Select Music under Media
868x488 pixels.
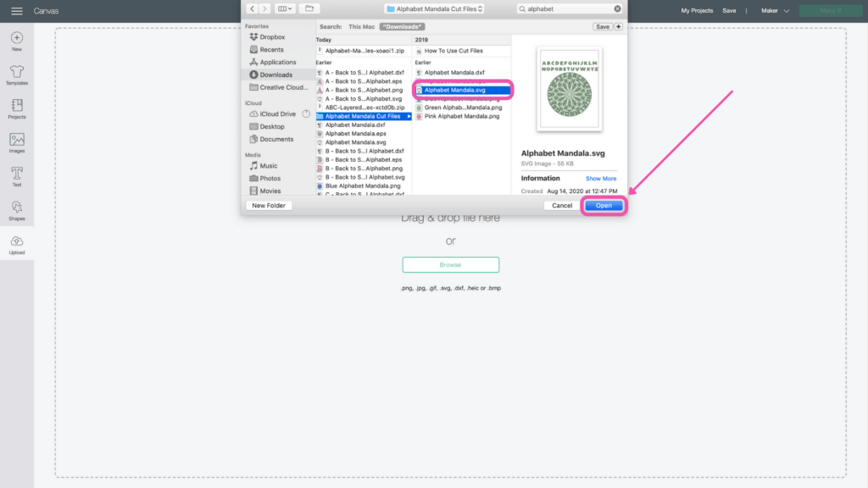tap(264, 166)
